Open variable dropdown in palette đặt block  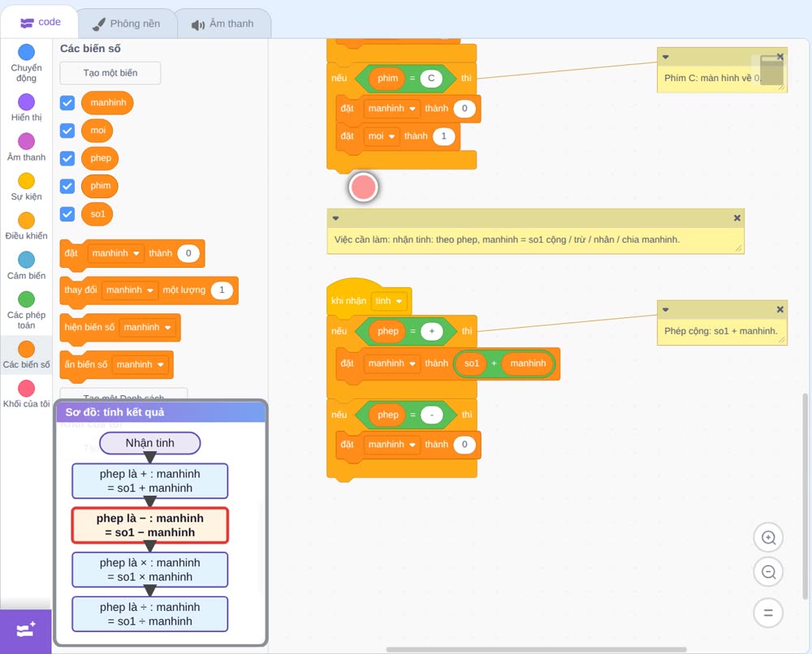click(115, 253)
